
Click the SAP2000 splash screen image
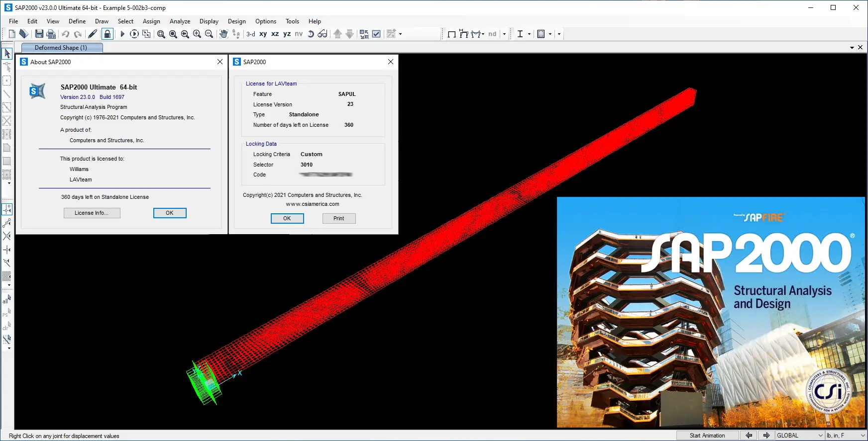[711, 312]
